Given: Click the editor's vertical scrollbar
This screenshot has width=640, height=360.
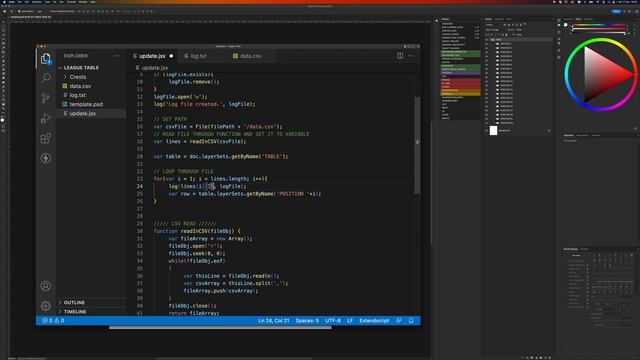Looking at the screenshot, I should (417, 145).
